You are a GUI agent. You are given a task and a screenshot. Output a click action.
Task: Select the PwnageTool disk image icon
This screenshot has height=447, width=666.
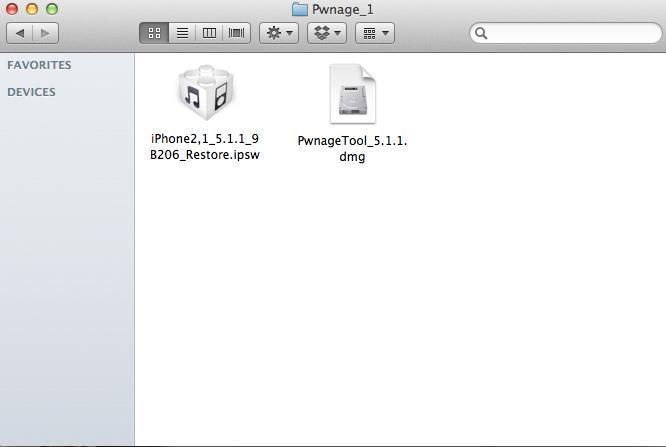click(x=352, y=96)
